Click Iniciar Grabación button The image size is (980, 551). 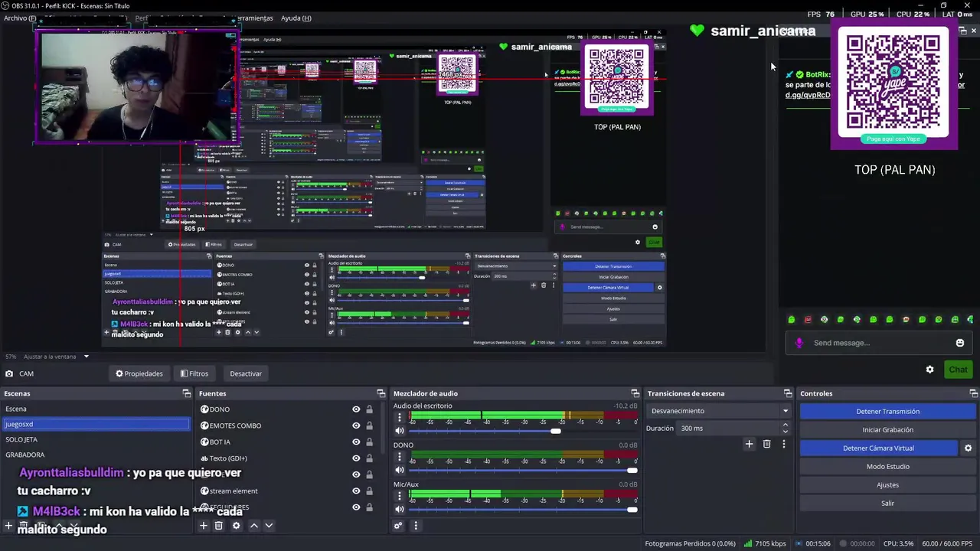pos(888,430)
